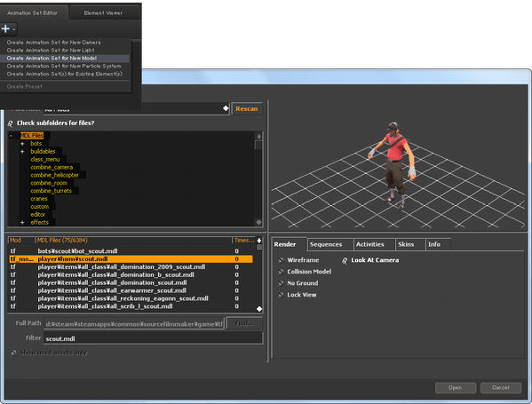Screen dimensions: 532x404
Task: Collapse the MDL Files root node
Action: [x=11, y=136]
